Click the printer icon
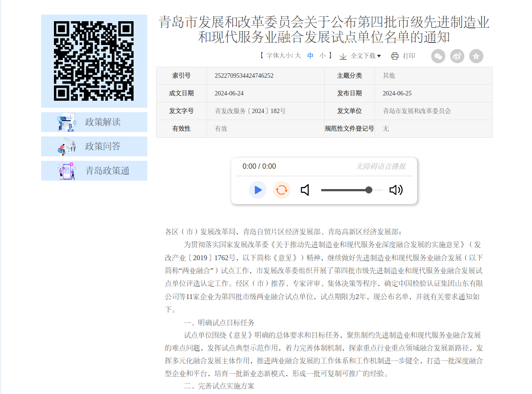 pyautogui.click(x=395, y=56)
